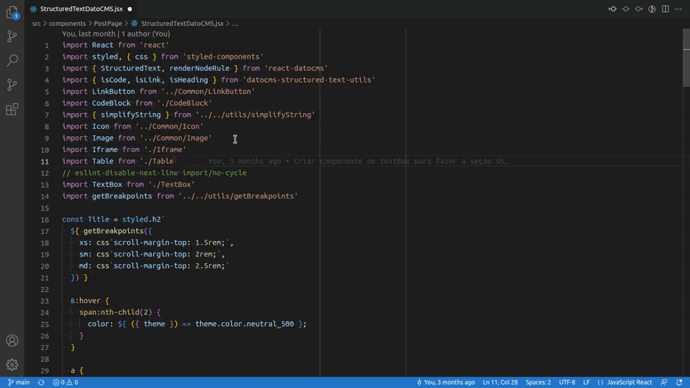Select the StructuredTextDatoCMS.jsx editor tab
Viewport: 690px width, 388px height.
point(81,9)
